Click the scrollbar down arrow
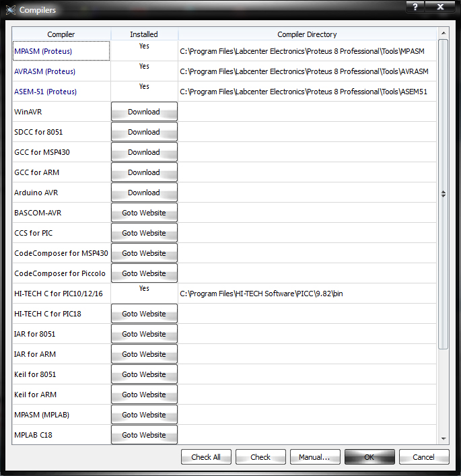 444,439
